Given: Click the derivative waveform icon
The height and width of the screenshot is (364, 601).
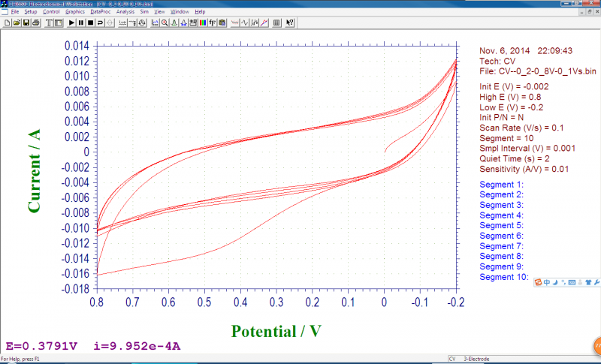Looking at the screenshot, I should pos(245,23).
